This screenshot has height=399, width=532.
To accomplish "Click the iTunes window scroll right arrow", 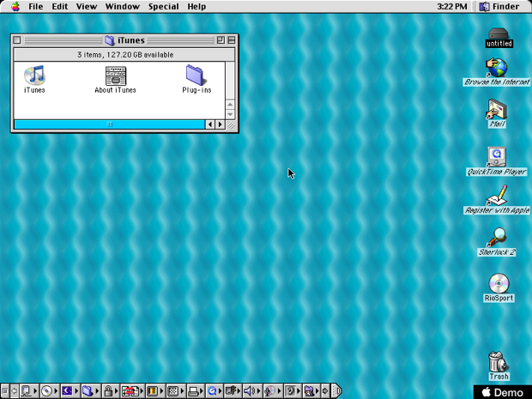I will (221, 124).
